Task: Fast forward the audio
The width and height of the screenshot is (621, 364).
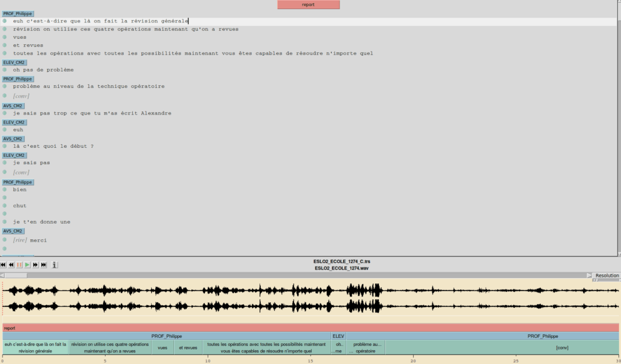Action: coord(36,265)
